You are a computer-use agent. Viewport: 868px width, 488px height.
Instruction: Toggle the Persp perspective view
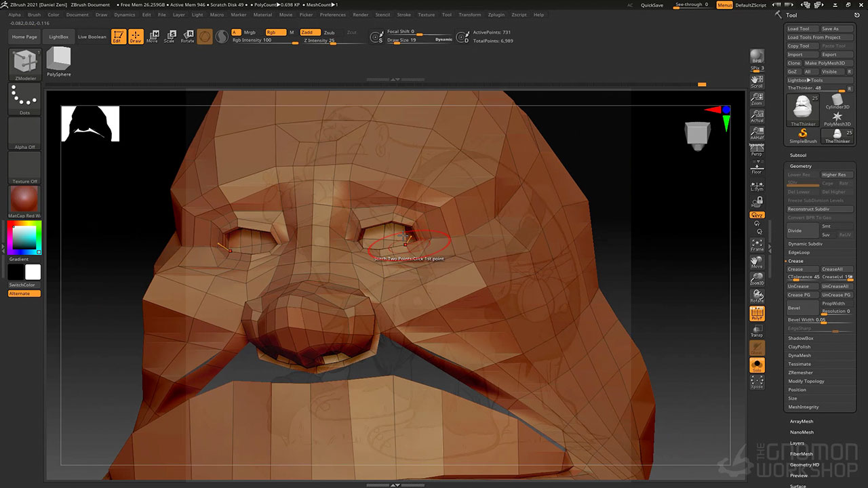coord(757,150)
